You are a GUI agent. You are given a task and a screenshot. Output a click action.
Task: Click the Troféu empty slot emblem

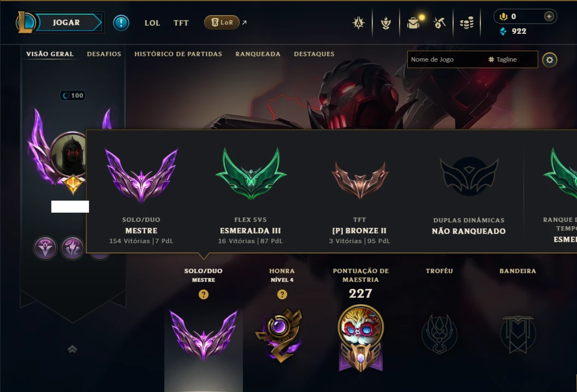point(439,334)
